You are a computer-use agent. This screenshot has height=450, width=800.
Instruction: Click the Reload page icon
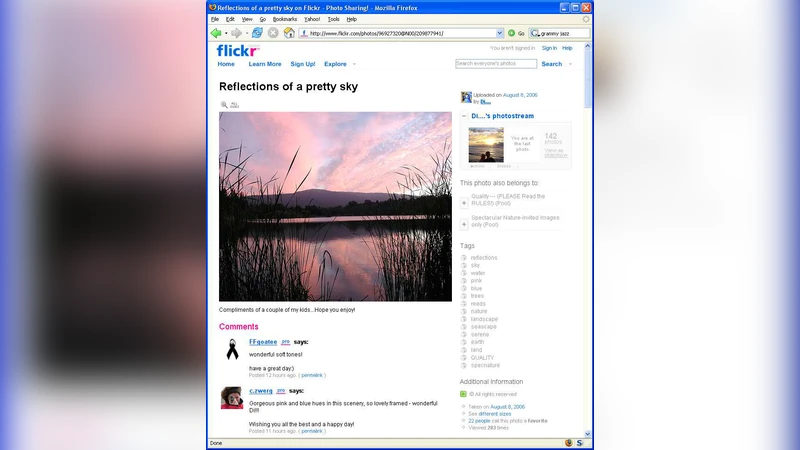coord(257,33)
